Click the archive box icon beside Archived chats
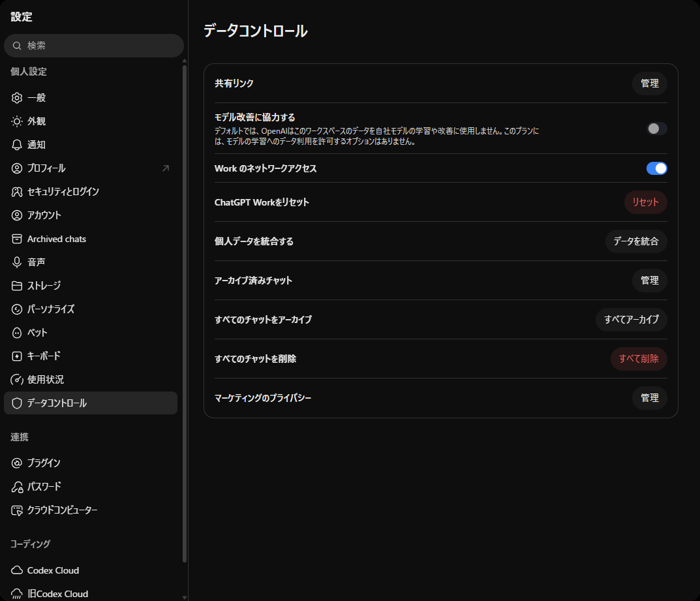Image resolution: width=700 pixels, height=601 pixels. pyautogui.click(x=17, y=239)
